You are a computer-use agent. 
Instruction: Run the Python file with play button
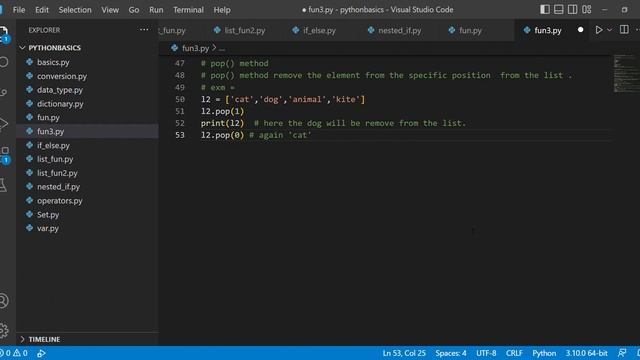(x=598, y=30)
